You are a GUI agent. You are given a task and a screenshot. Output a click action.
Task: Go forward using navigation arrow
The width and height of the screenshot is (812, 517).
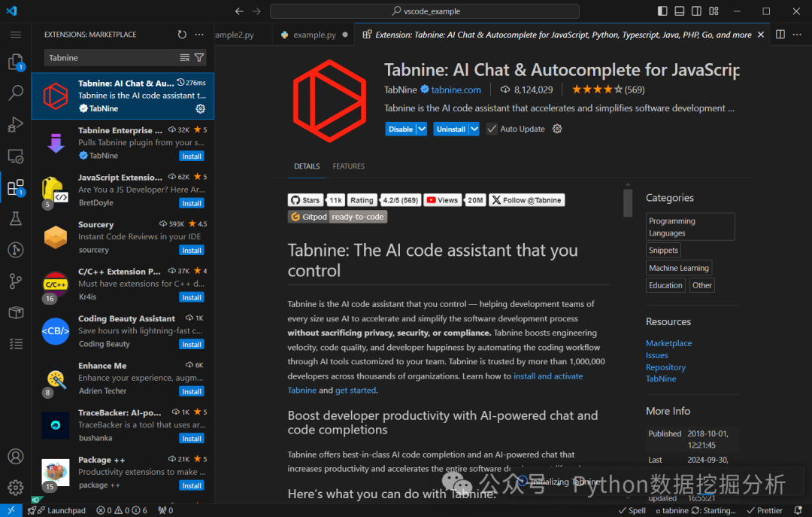pyautogui.click(x=257, y=11)
